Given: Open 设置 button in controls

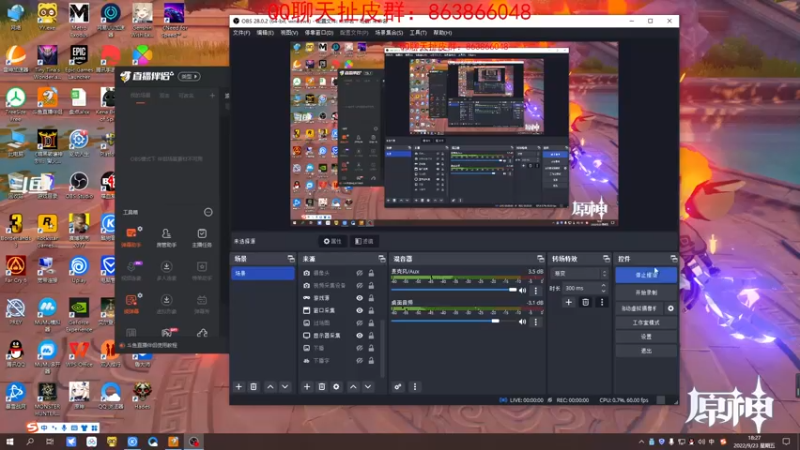Looking at the screenshot, I should (x=646, y=337).
